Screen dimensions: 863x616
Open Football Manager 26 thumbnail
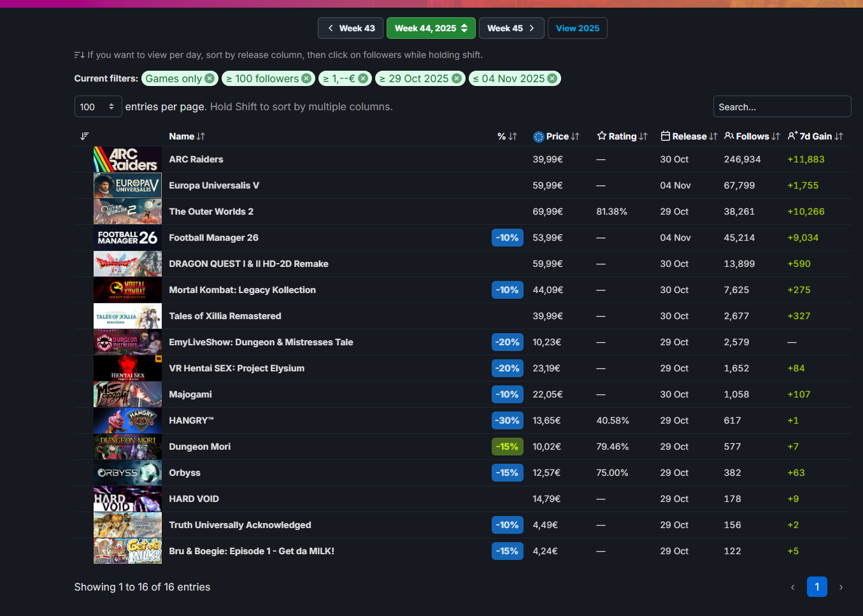pos(127,238)
